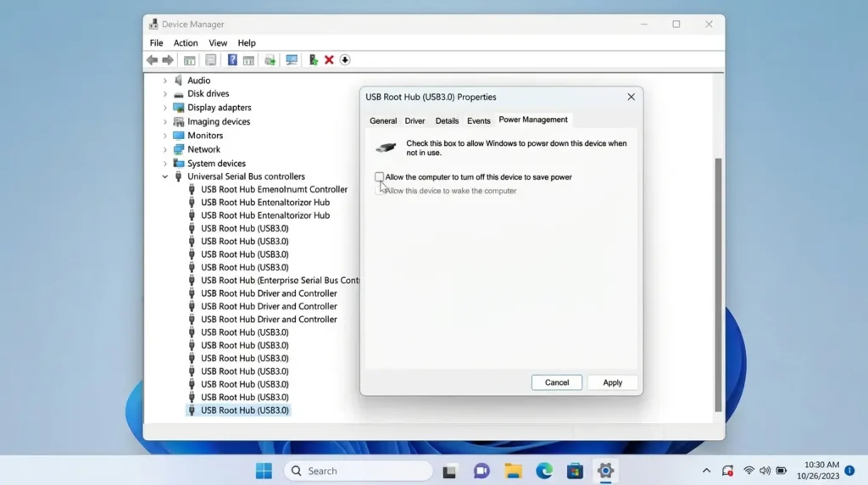The image size is (868, 485).
Task: Expand the Audio category
Action: [165, 81]
